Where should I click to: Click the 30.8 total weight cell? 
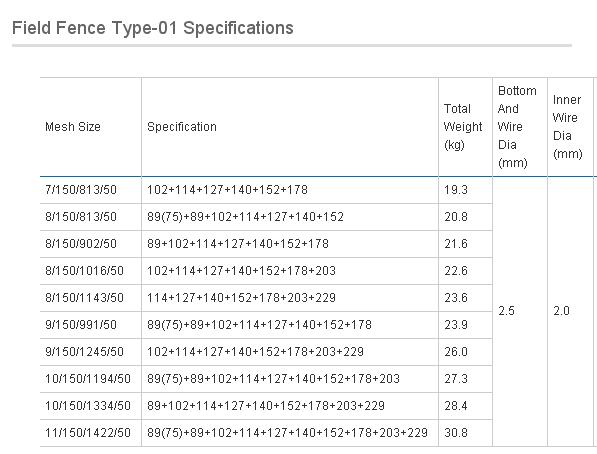465,433
